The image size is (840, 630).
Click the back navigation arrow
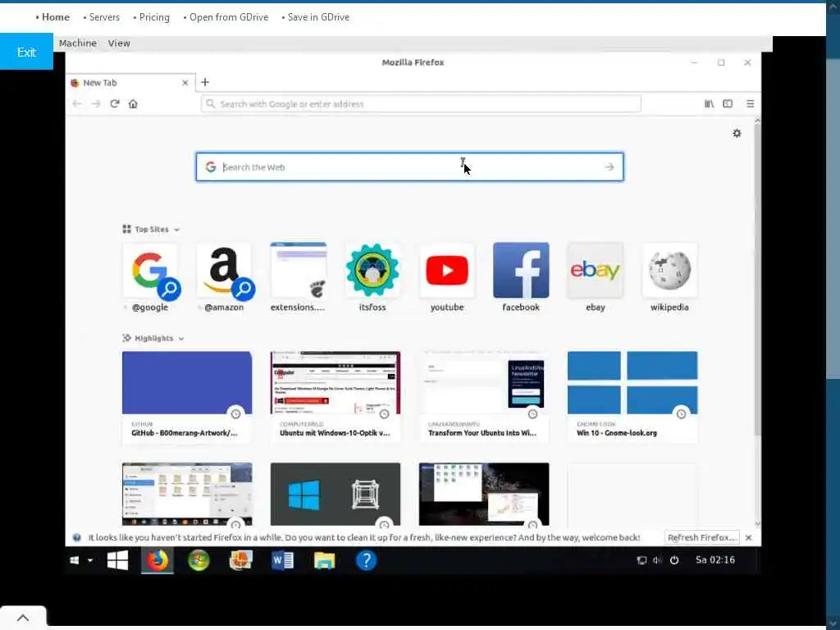pyautogui.click(x=76, y=104)
